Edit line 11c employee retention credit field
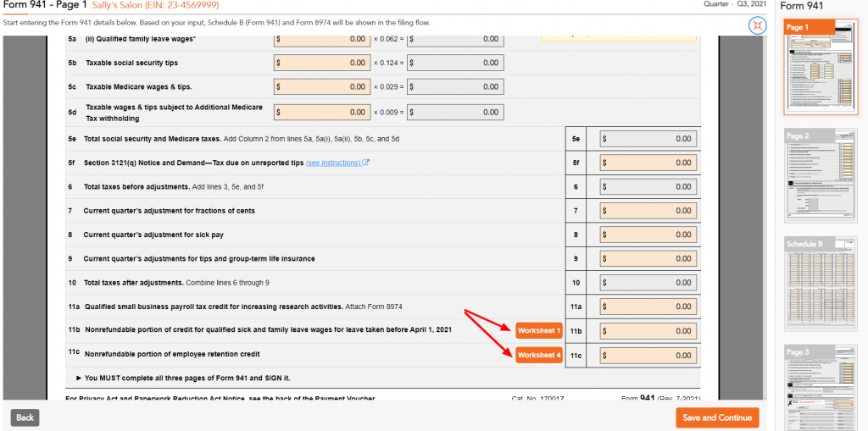Viewport: 868px width, 431px height. pyautogui.click(x=648, y=355)
